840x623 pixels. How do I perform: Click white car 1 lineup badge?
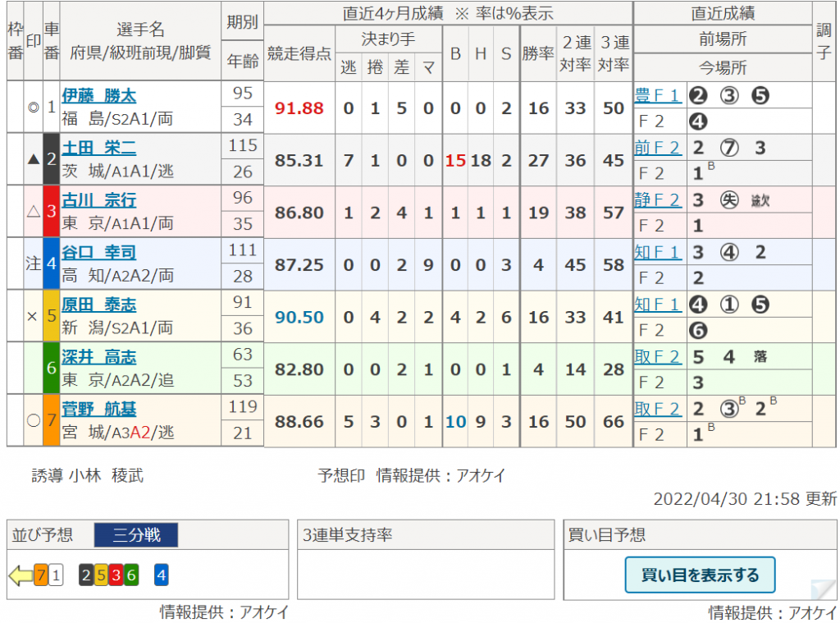pos(57,575)
